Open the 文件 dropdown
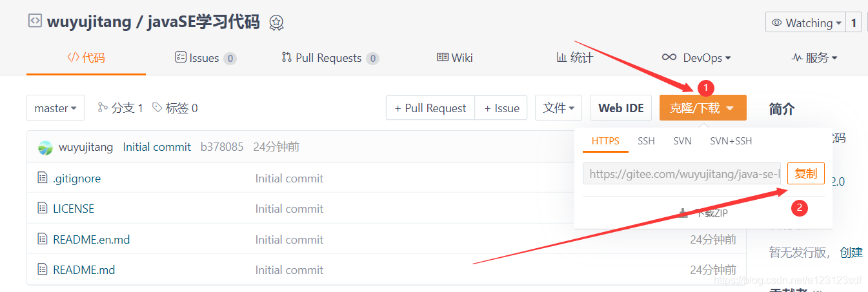The image size is (868, 292). click(559, 108)
